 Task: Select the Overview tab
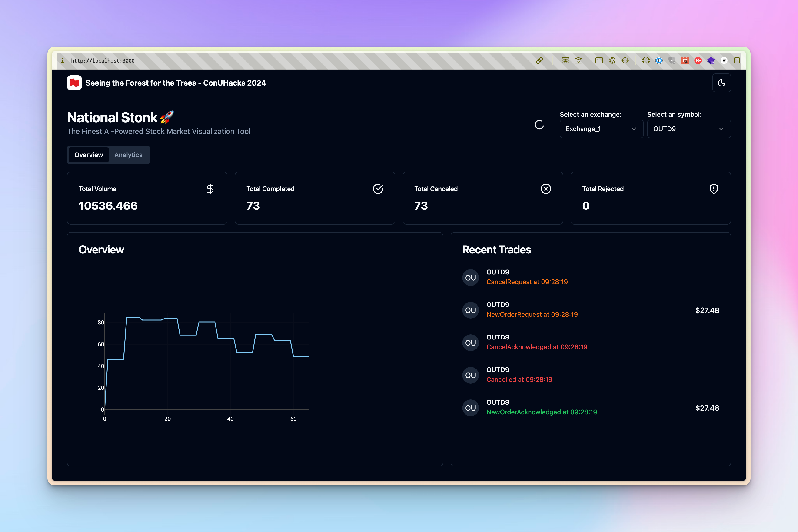[x=89, y=155]
